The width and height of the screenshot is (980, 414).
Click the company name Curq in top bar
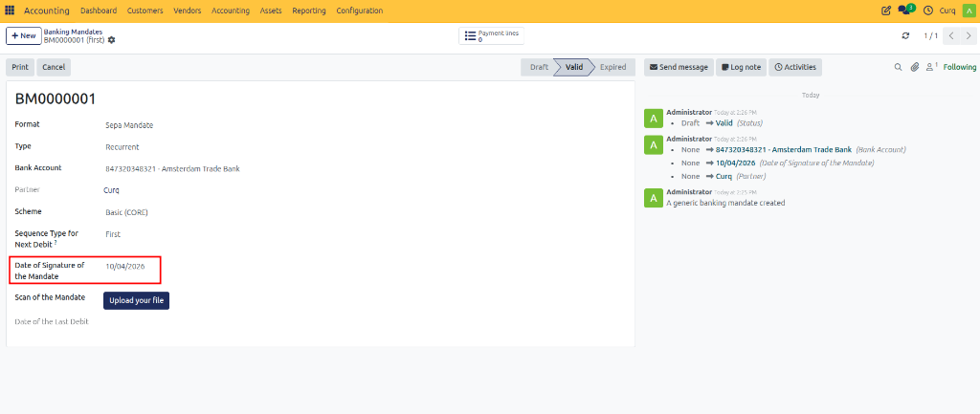coord(947,11)
